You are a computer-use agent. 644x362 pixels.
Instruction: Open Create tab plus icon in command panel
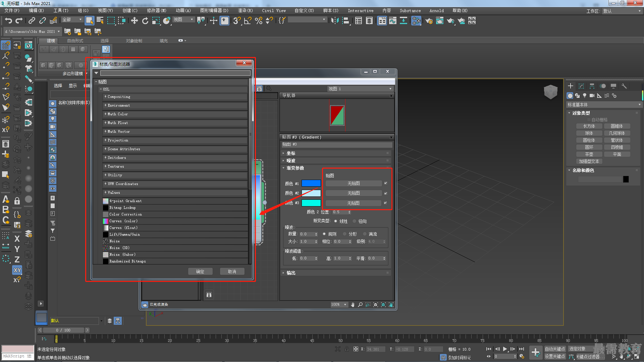pos(571,86)
